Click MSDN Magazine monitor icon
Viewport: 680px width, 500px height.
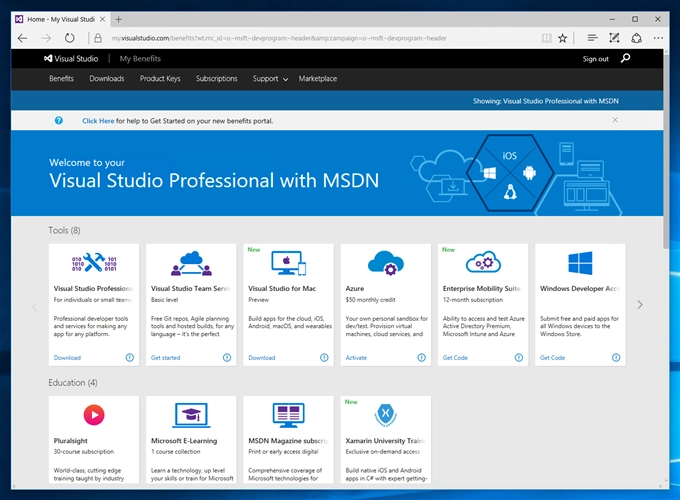tap(288, 415)
